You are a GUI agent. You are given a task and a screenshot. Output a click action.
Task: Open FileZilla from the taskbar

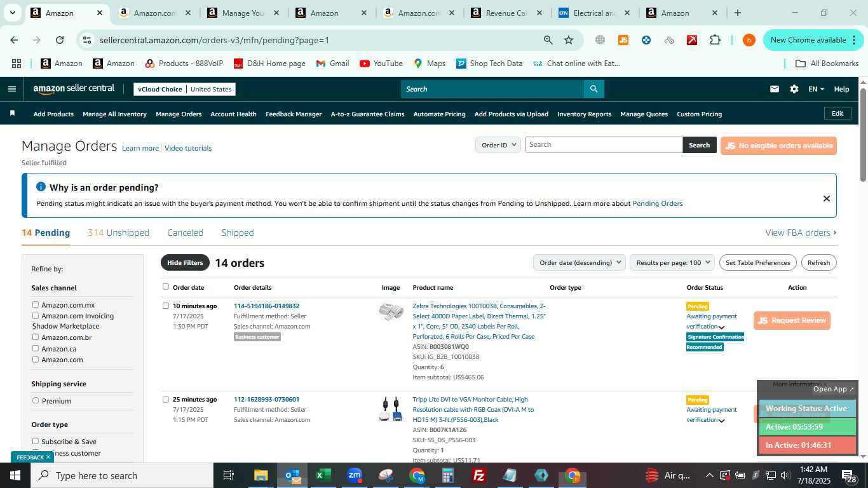(x=479, y=475)
